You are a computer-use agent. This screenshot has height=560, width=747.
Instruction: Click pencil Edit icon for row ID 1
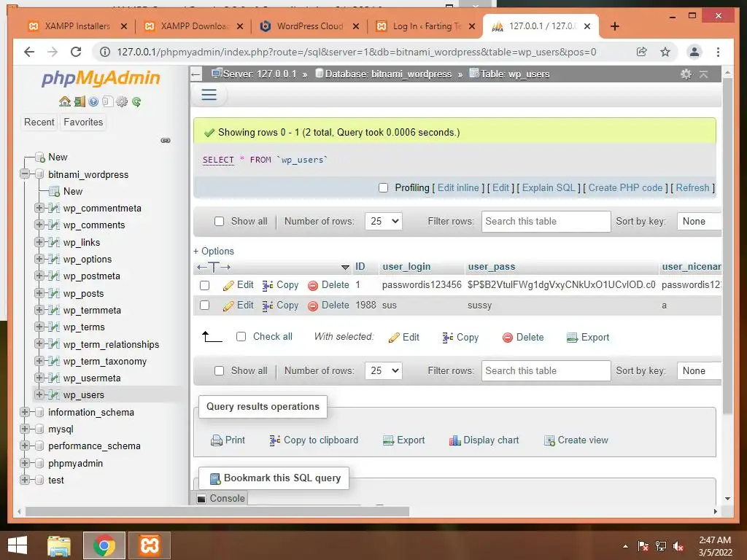coord(228,285)
